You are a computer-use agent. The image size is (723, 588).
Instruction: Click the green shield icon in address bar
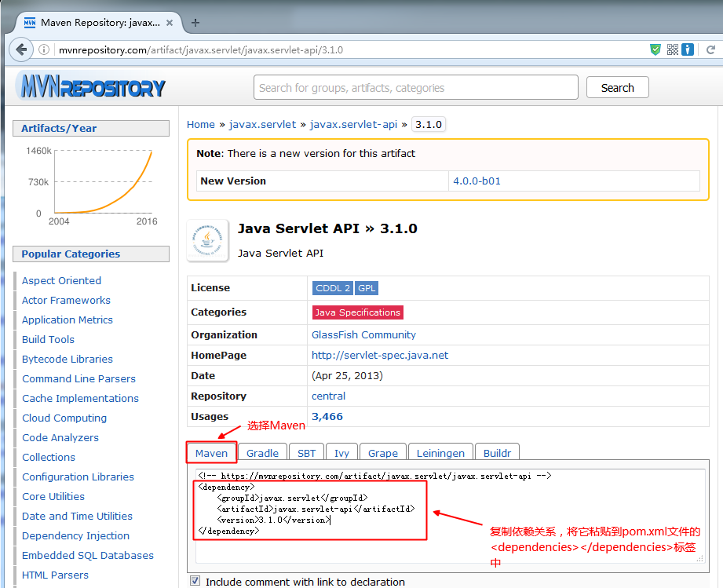tap(655, 49)
